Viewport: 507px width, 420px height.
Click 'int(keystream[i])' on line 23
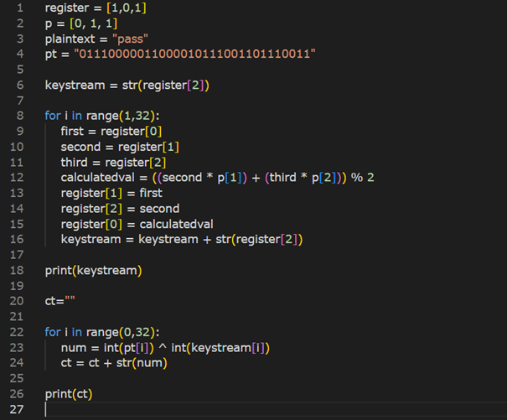coord(220,348)
